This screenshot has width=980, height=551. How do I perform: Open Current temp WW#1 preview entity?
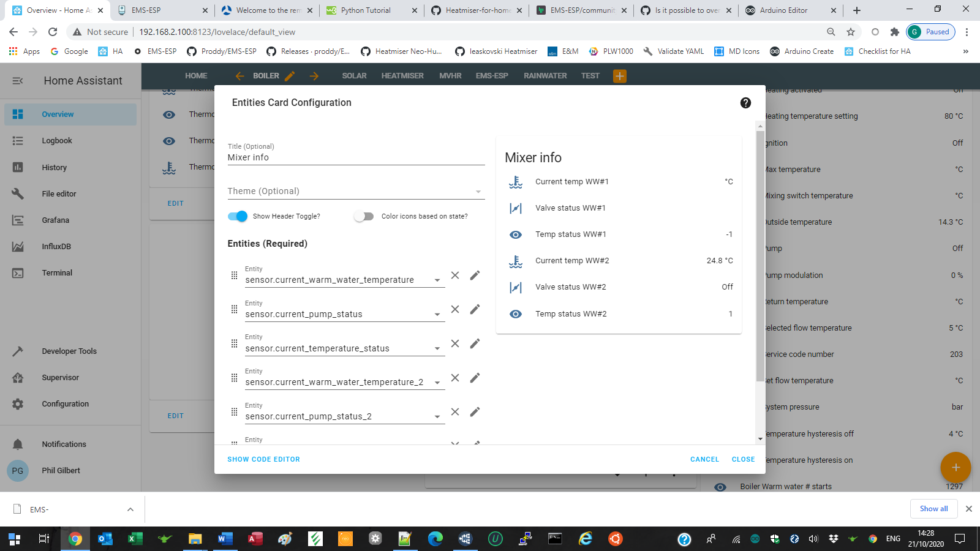point(619,182)
